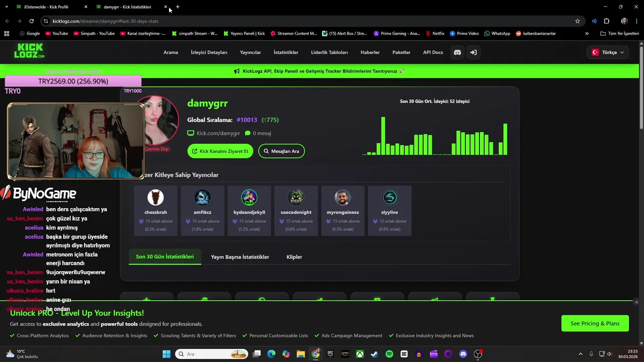
Task: Click Kick Kanalını Ziyaret Et button
Action: tap(220, 151)
